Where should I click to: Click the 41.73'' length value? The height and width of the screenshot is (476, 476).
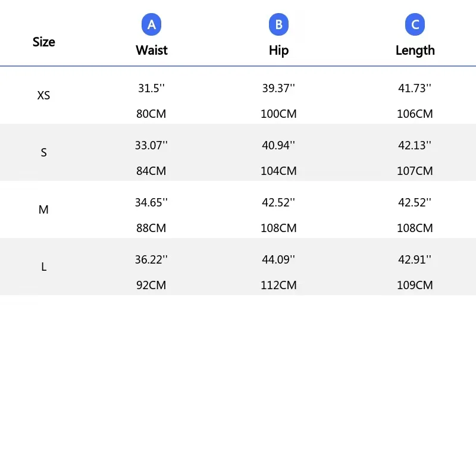(x=415, y=88)
